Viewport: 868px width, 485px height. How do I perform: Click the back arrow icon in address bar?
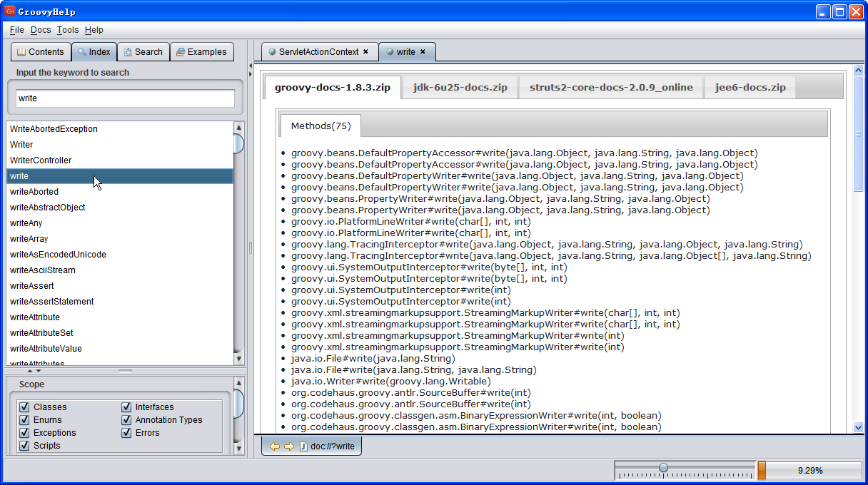(x=274, y=446)
